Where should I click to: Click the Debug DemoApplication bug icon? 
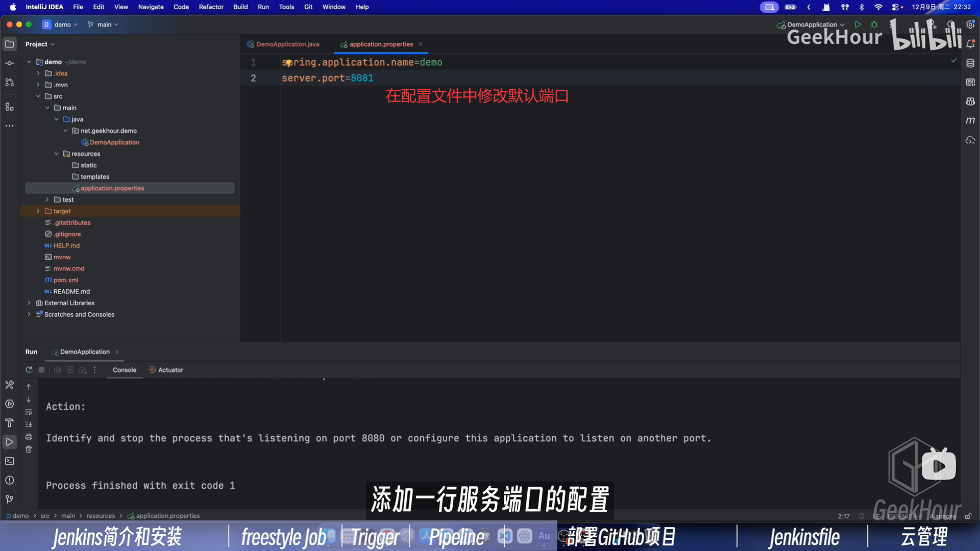click(874, 24)
